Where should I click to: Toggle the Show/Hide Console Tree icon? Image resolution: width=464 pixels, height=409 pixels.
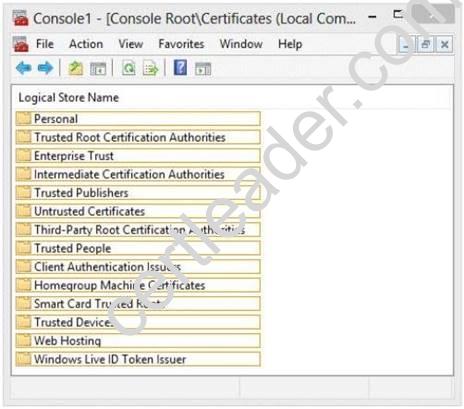tap(98, 69)
